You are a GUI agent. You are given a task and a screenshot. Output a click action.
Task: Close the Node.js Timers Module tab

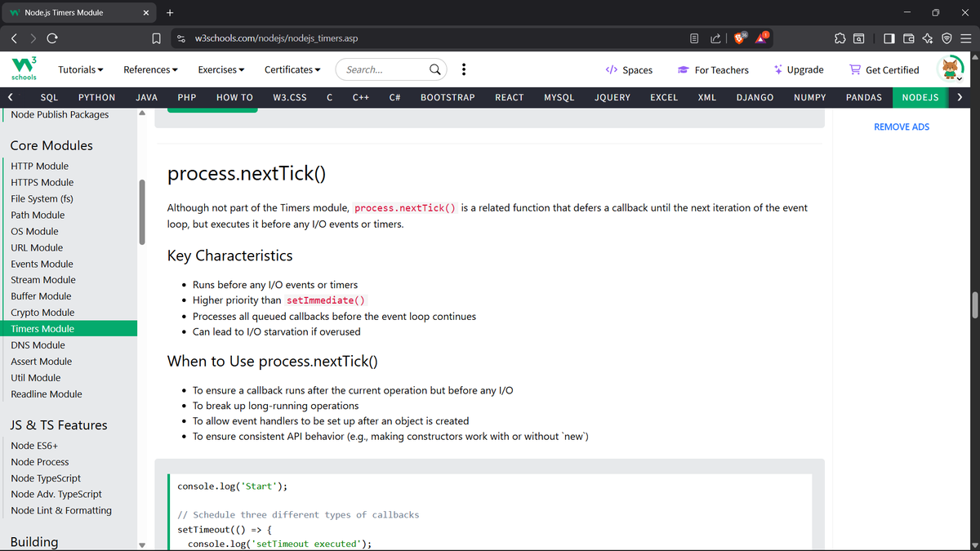tap(145, 12)
